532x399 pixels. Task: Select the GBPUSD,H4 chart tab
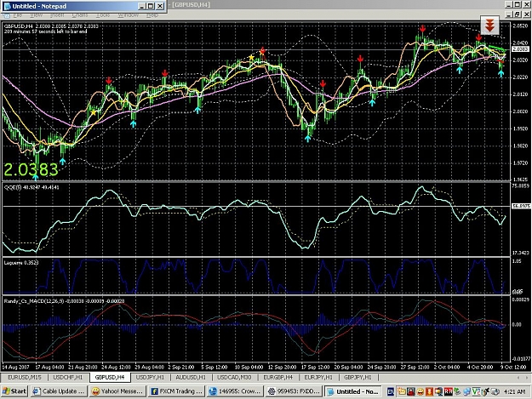(110, 377)
